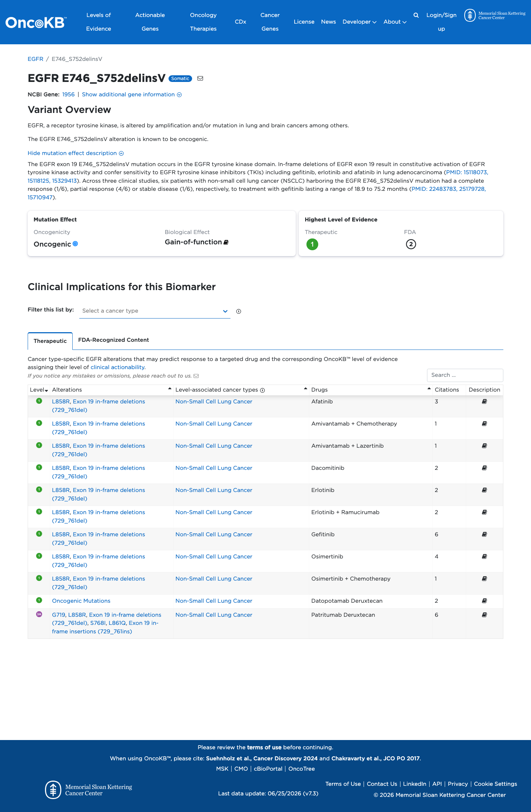
Task: Open the description icon for Datopotamab Deruxtecan
Action: (485, 601)
